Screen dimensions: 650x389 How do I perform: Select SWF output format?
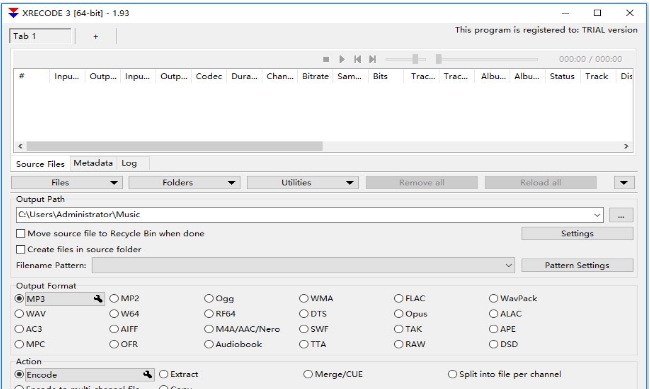coord(314,329)
